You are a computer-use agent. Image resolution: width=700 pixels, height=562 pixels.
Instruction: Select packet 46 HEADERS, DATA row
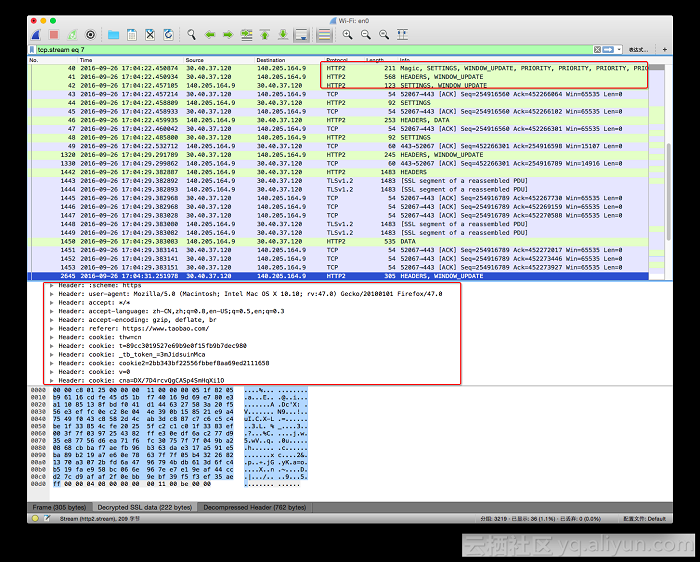[x=338, y=120]
